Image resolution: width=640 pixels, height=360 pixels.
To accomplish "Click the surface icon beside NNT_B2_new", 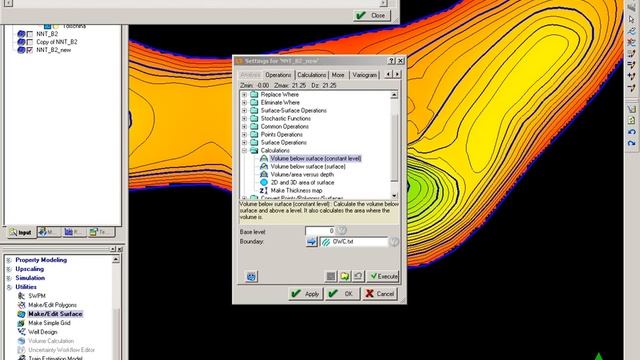I will (21, 50).
